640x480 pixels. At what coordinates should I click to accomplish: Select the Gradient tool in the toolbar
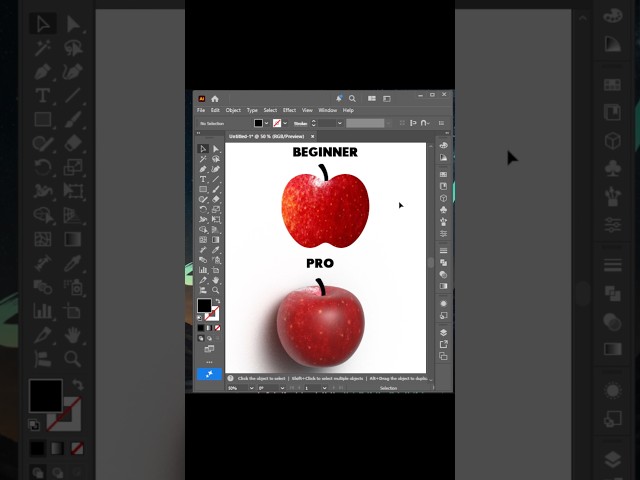click(216, 240)
